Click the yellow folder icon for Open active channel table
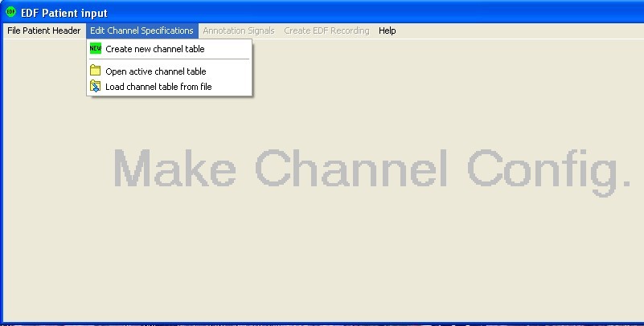Screen dimensions: 644x326 click(96, 71)
